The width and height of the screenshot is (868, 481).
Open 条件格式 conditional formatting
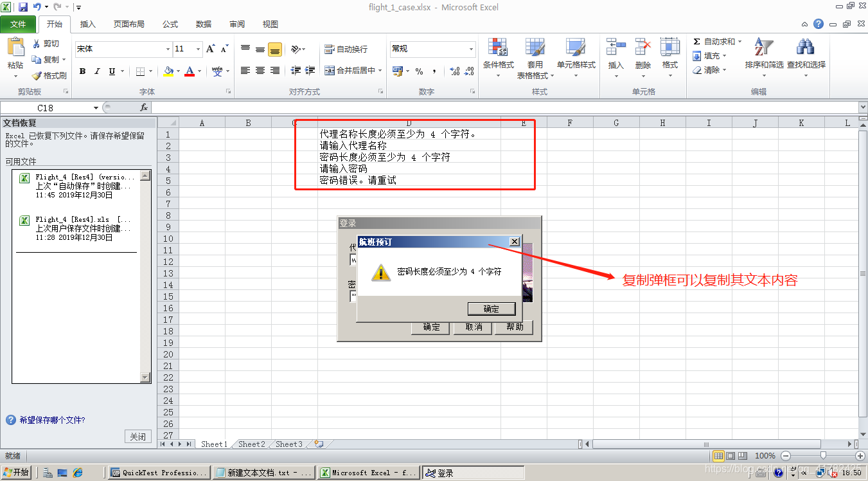tap(498, 58)
